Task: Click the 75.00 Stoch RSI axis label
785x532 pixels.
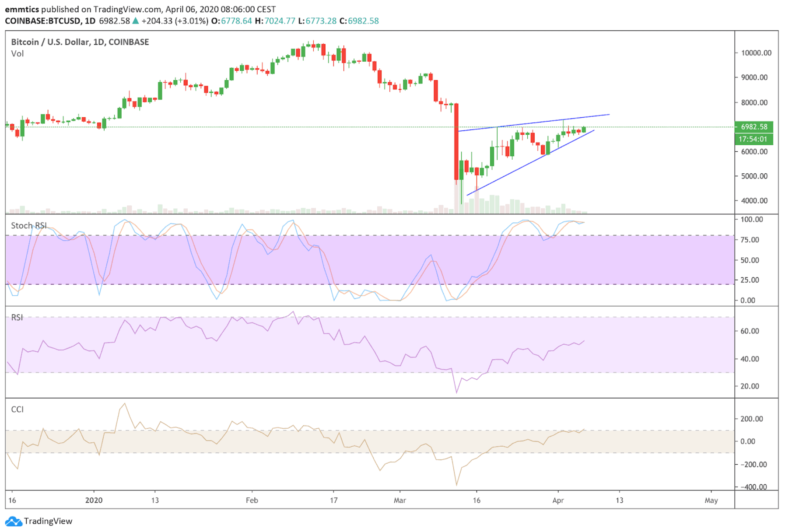Action: tap(750, 240)
